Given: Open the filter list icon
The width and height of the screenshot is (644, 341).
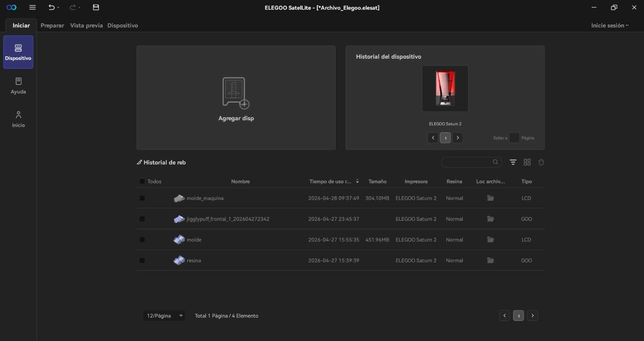Looking at the screenshot, I should coord(513,162).
